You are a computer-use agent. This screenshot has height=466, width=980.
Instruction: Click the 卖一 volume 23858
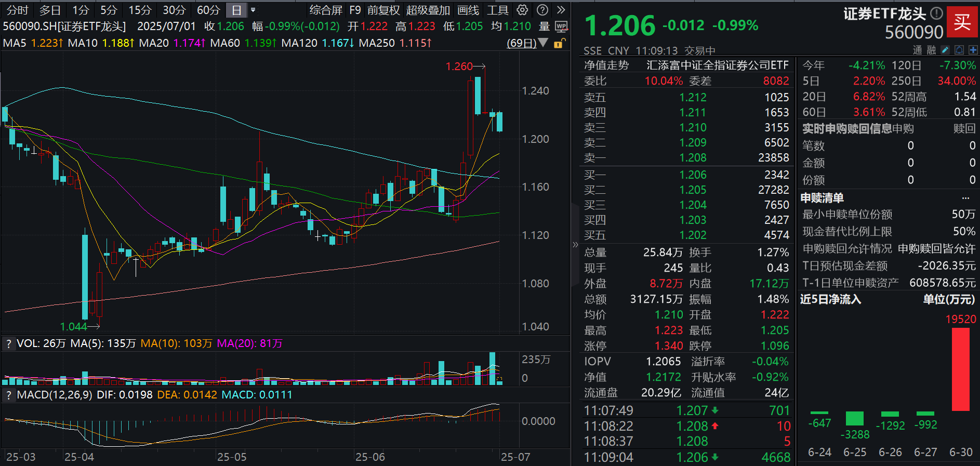(774, 158)
